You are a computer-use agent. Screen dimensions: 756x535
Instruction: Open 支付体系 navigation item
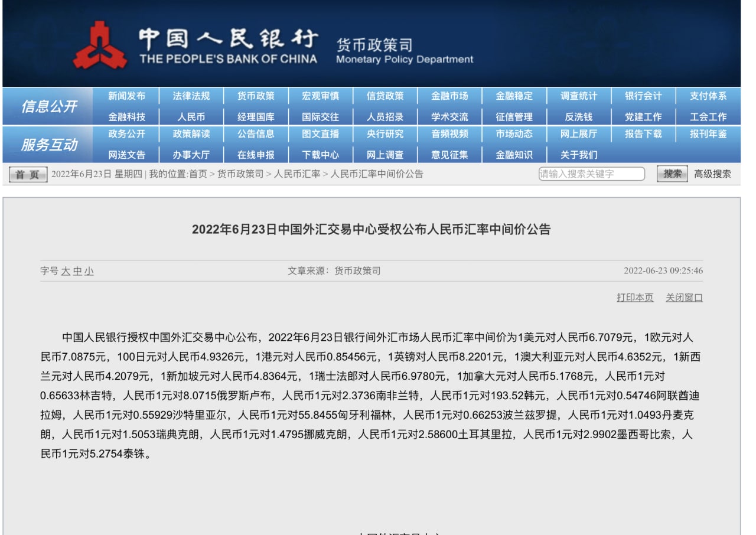coord(708,96)
